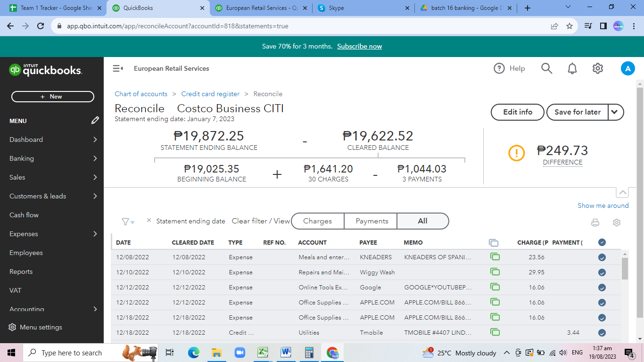Uncheck the Google 16.06 transaction
This screenshot has height=362, width=644.
tap(602, 288)
